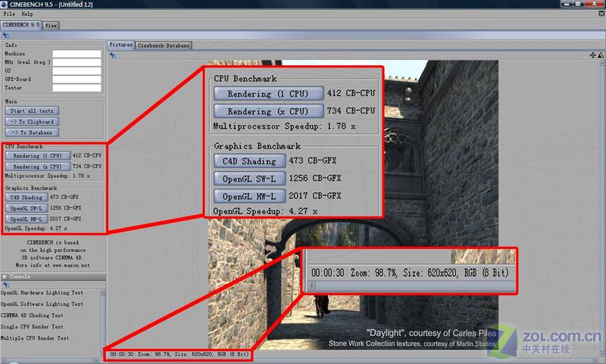
Task: Click the pin icon below CINEBENCH 9.5 tab
Action: pyautogui.click(x=6, y=36)
